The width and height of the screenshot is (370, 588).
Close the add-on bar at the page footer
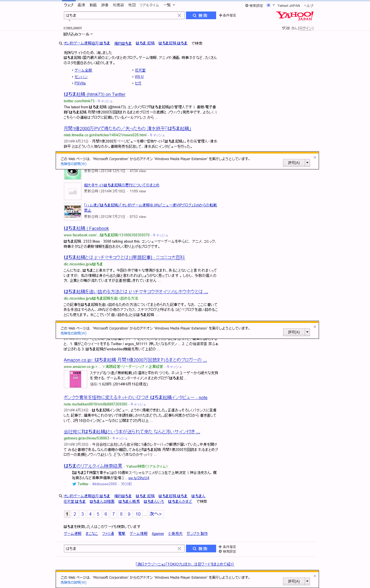315,576
